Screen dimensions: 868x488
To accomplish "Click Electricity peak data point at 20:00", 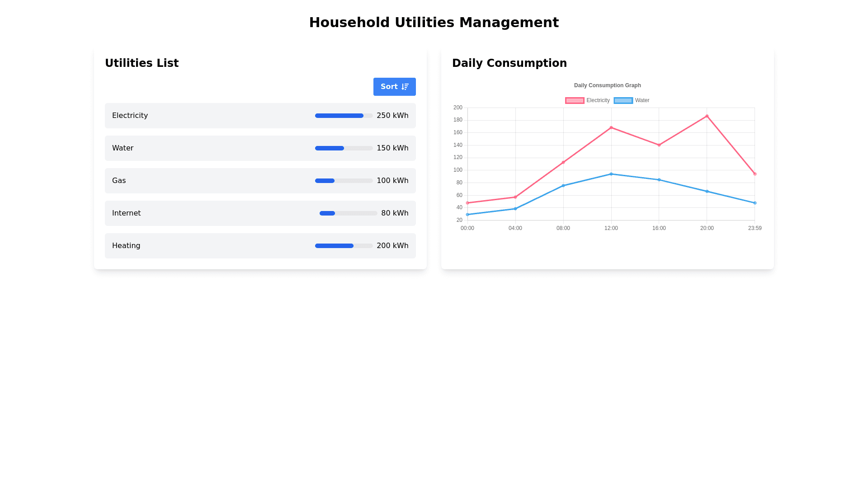I will 707,116.
